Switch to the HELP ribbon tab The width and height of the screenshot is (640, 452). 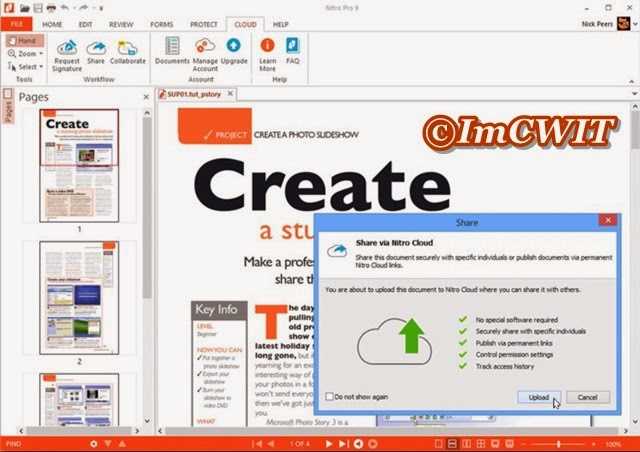[281, 24]
